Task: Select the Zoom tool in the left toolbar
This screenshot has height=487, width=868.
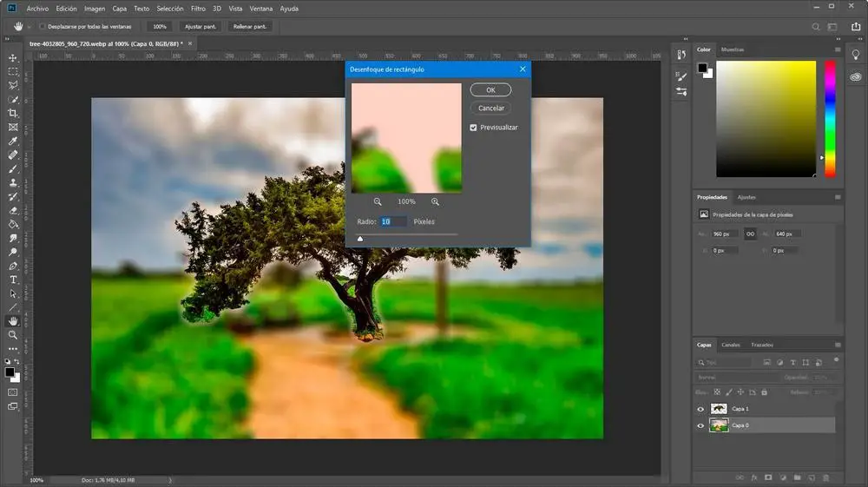Action: 13,334
